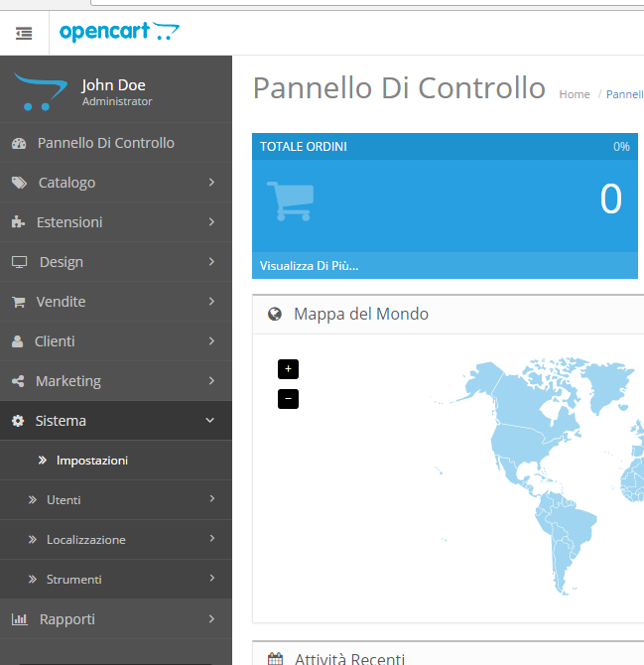Viewport: 644px width, 665px height.
Task: Click the 0% figure in orders tile
Action: pyautogui.click(x=621, y=147)
